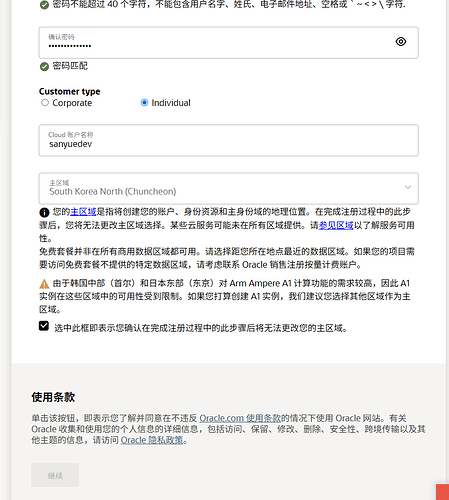Open the 参见区域 link
This screenshot has height=500, width=449.
[x=336, y=225]
